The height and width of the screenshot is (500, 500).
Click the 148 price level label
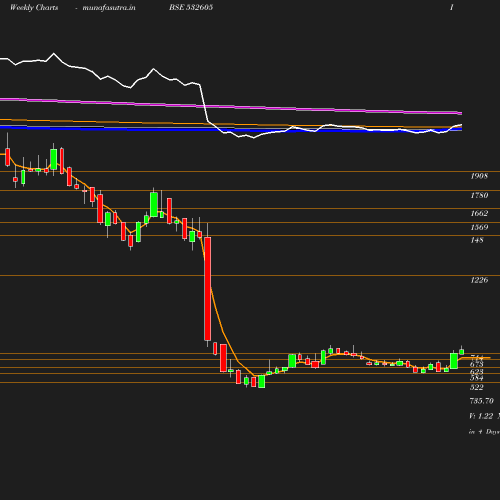coord(477,240)
